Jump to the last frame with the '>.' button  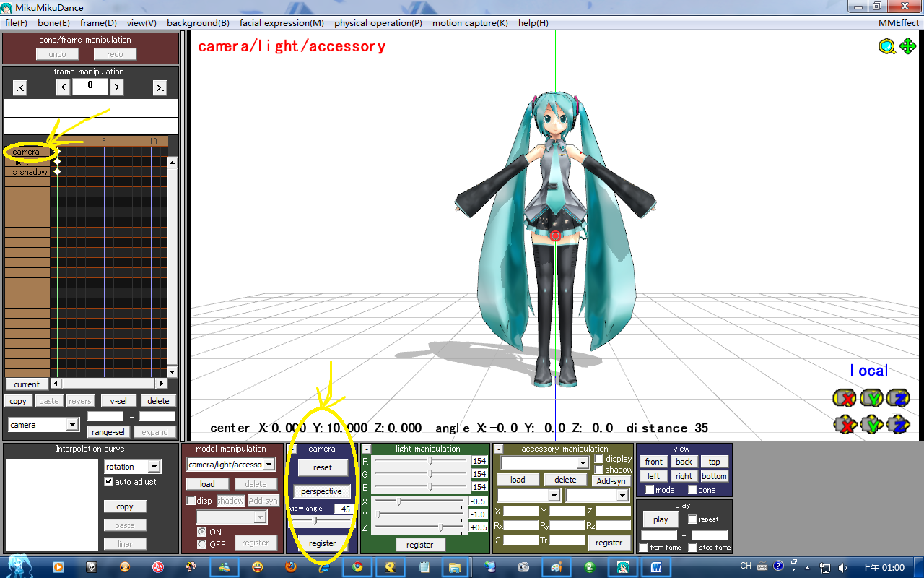160,87
